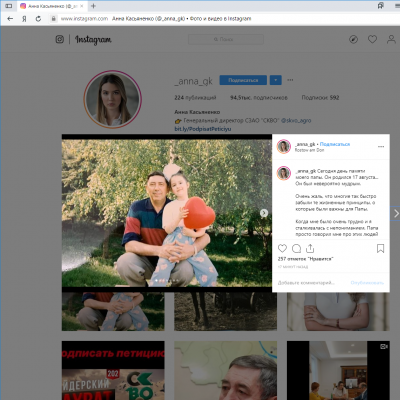The image size is (400, 400).
Task: Open the profile person icon in header
Action: pos(391,39)
